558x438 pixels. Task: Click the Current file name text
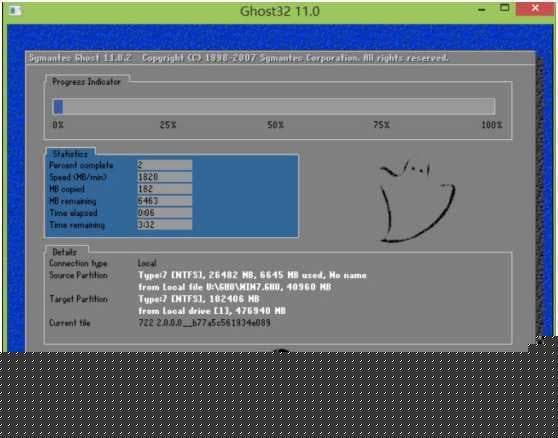coord(204,323)
